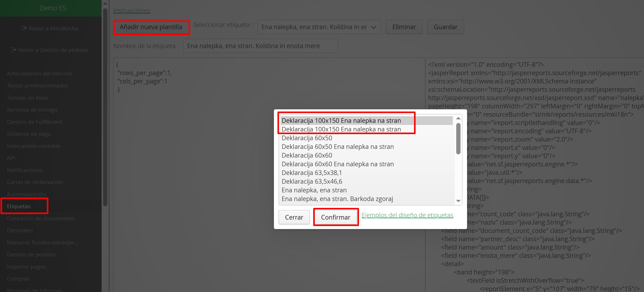Go to Coloración de documentos in the sidebar
The image size is (644, 292).
[x=41, y=218]
